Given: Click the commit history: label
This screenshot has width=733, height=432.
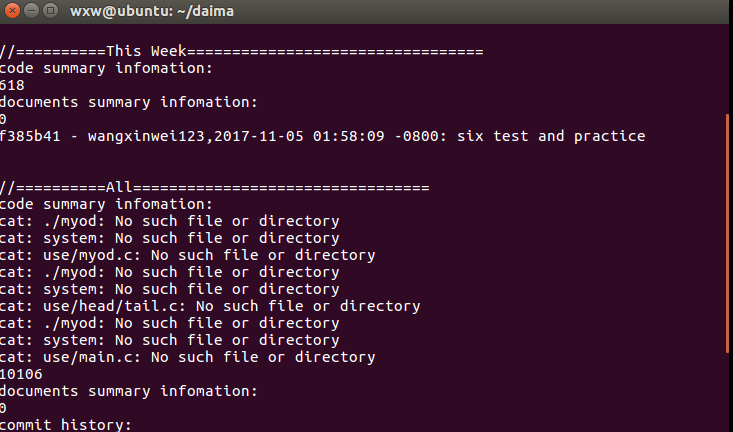Looking at the screenshot, I should click(65, 425).
